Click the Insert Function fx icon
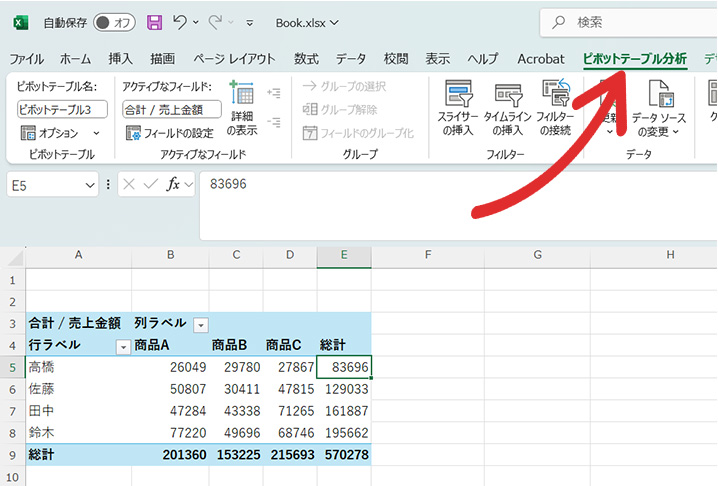This screenshot has width=718, height=486. pyautogui.click(x=173, y=184)
